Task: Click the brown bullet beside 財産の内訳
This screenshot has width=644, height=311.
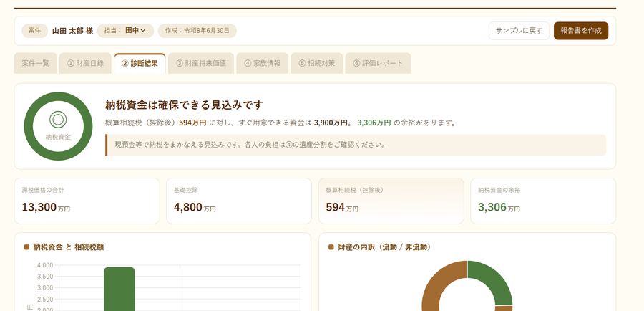Action: click(x=331, y=247)
